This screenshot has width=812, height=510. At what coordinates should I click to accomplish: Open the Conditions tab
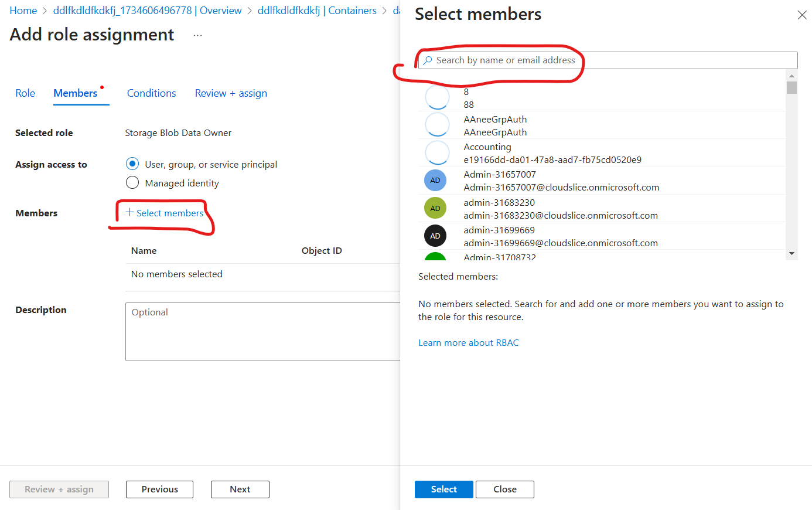coord(151,93)
